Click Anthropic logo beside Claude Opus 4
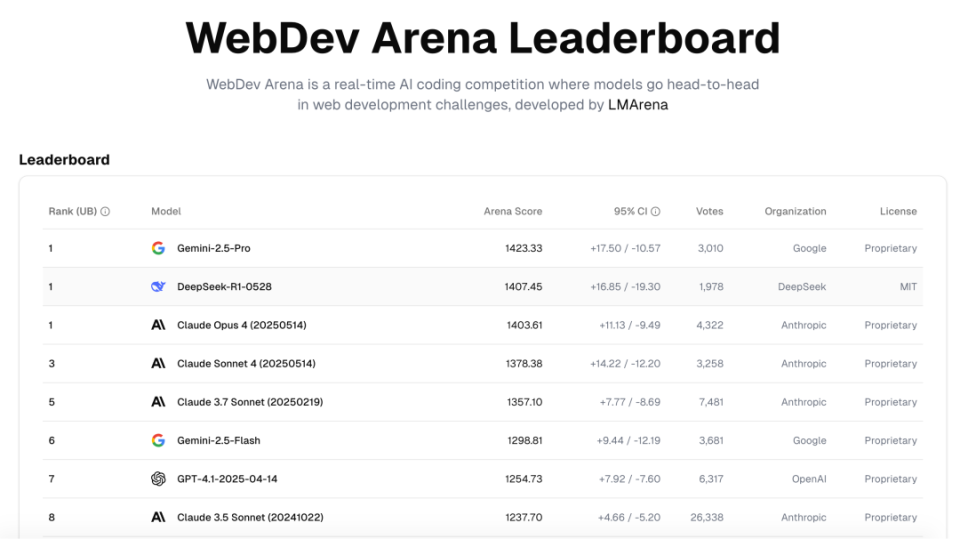 point(159,325)
